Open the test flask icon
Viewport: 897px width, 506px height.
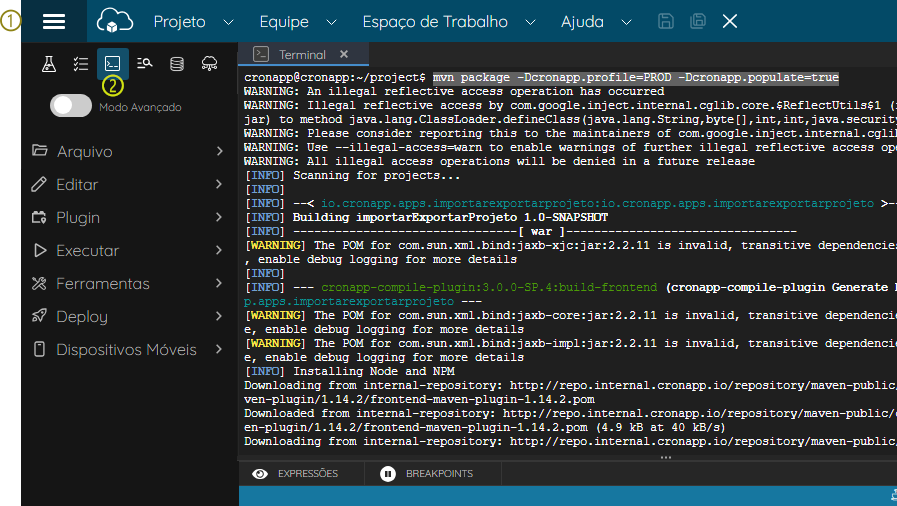49,63
